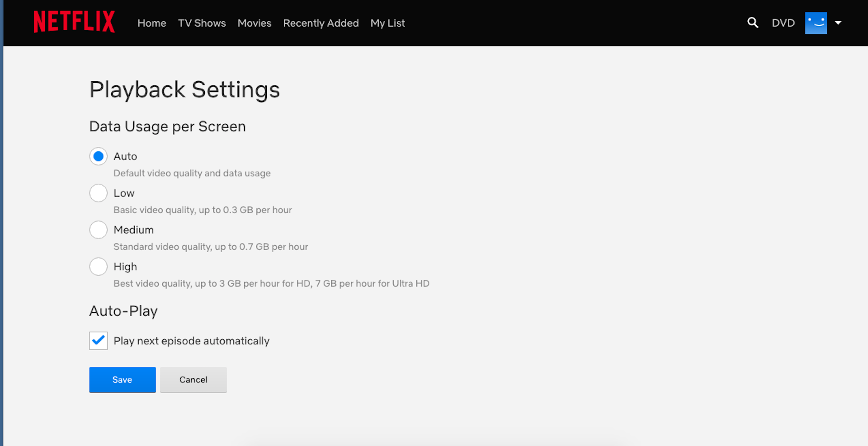Open the Recently Added section
The height and width of the screenshot is (446, 868).
321,23
